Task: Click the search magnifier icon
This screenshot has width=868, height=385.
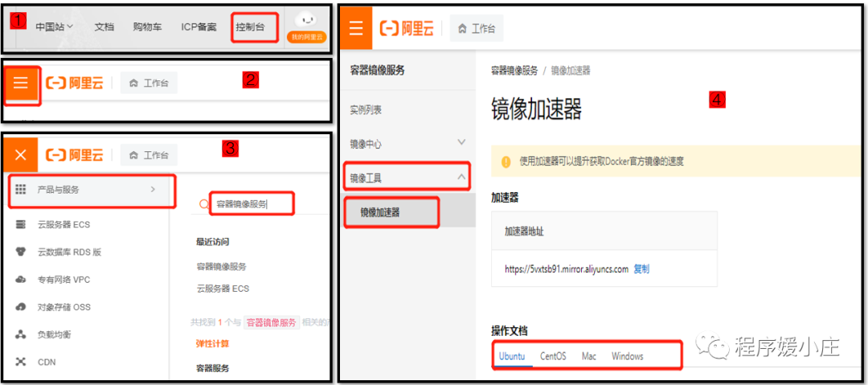Action: tap(203, 204)
